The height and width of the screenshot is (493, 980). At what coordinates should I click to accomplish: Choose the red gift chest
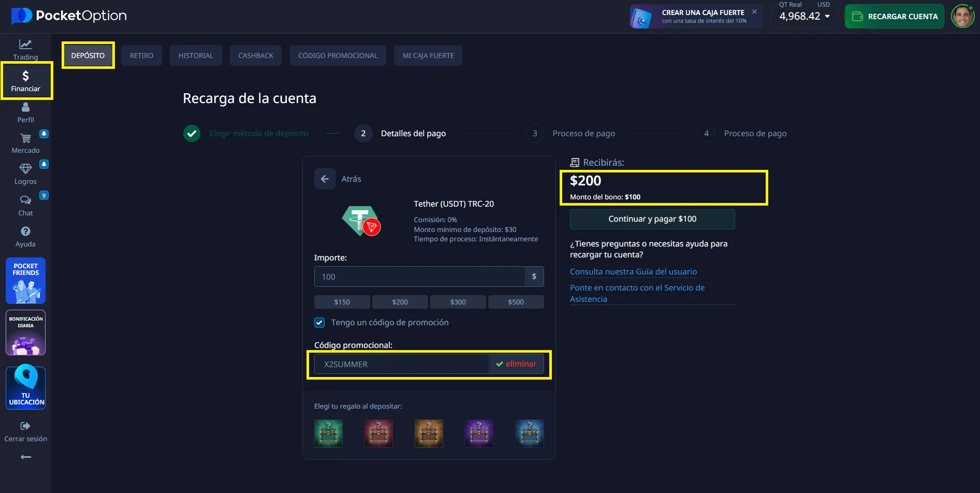click(x=378, y=433)
